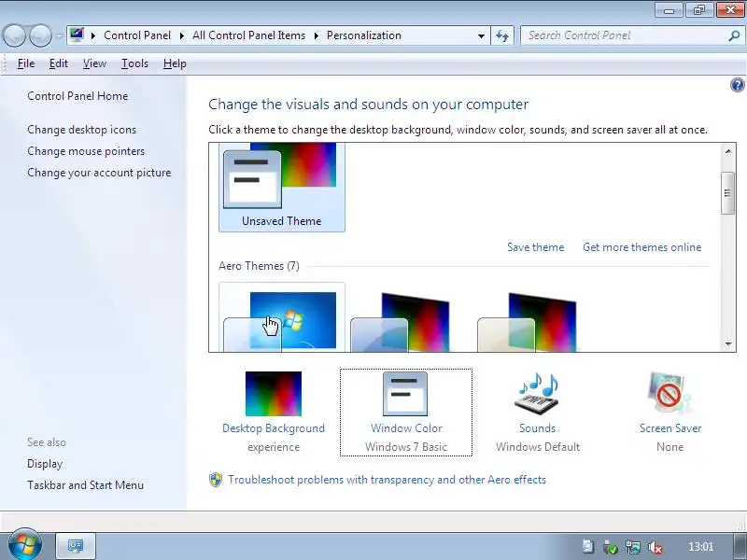Click the theme list scroll up arrow
This screenshot has width=747, height=560.
click(x=728, y=151)
